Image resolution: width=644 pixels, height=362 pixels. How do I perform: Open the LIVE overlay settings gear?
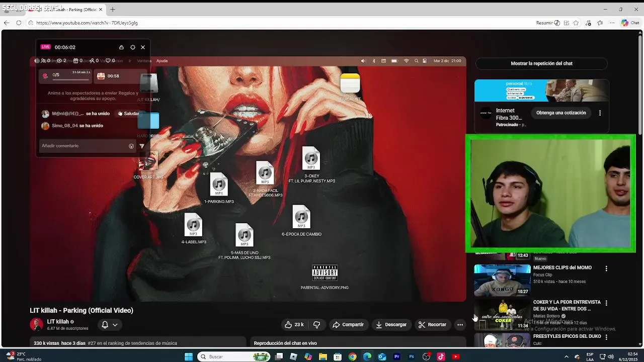[132, 47]
